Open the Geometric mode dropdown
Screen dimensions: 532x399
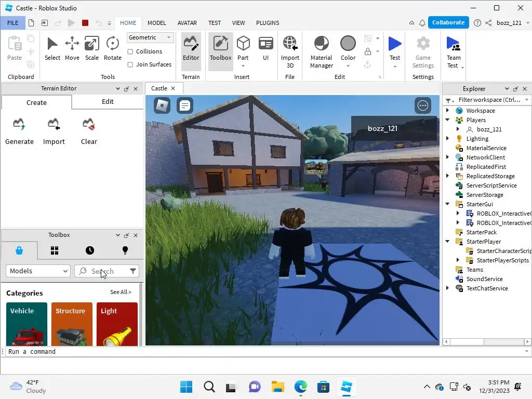pyautogui.click(x=150, y=37)
